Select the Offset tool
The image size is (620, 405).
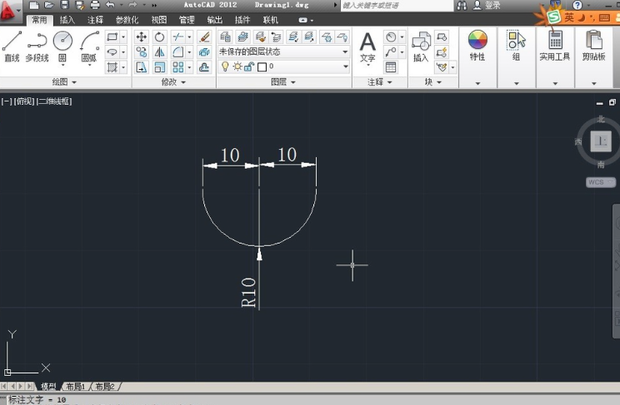204,67
